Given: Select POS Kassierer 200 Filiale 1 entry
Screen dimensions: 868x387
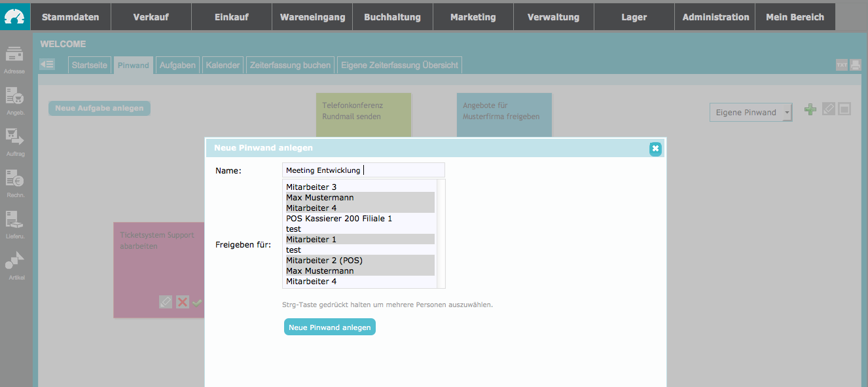Looking at the screenshot, I should click(x=359, y=219).
